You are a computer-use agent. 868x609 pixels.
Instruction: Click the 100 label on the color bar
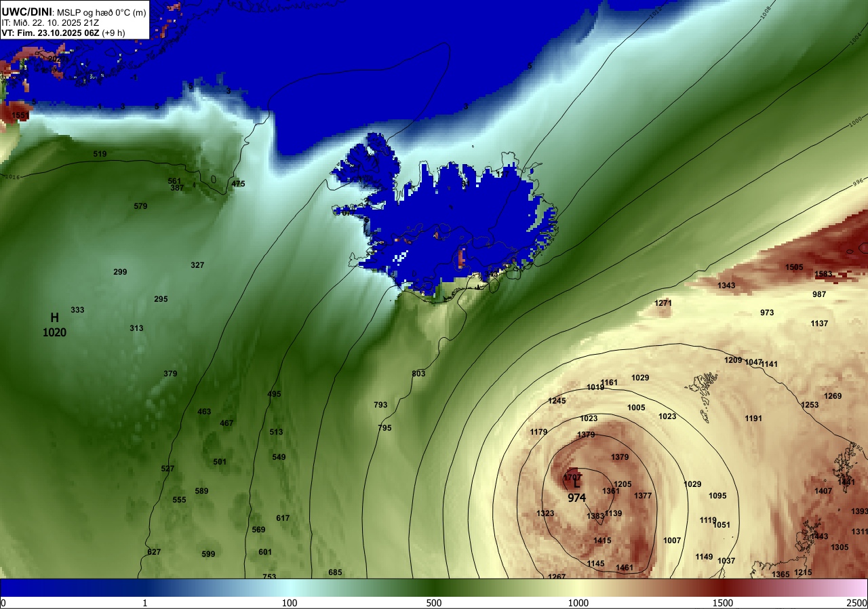click(290, 603)
